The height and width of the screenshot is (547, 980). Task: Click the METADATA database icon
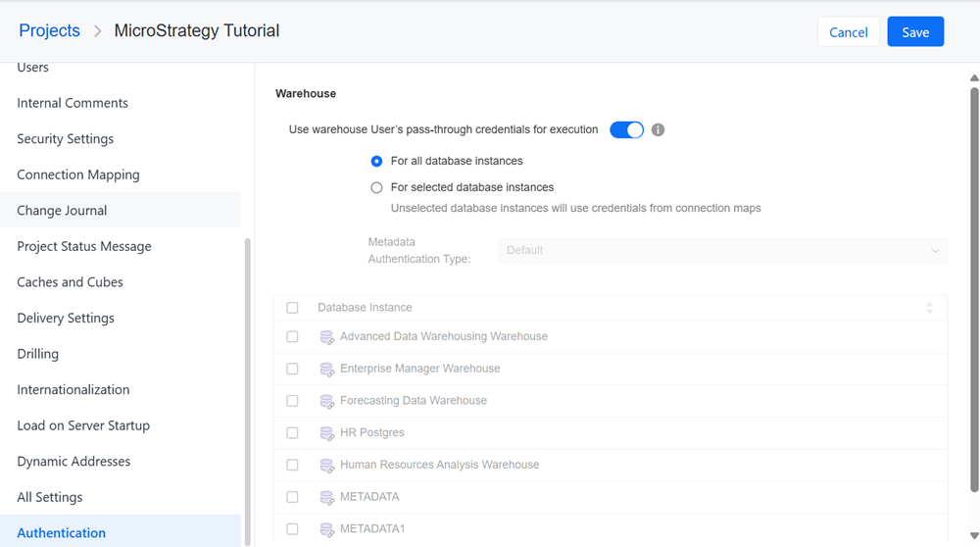326,498
